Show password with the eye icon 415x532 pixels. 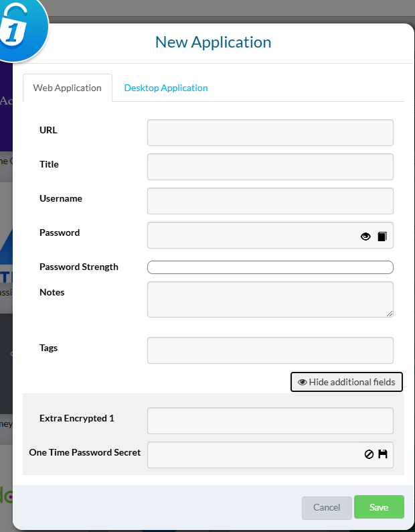(365, 236)
